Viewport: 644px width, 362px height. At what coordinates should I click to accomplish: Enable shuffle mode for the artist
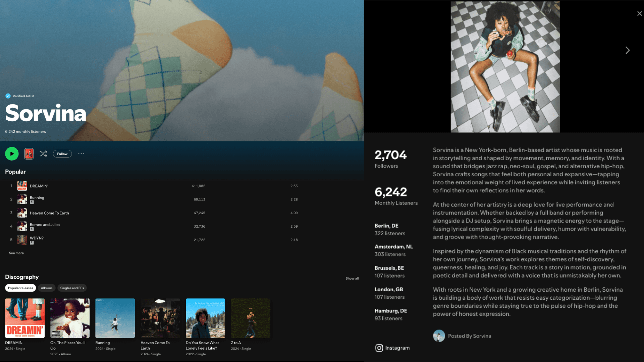click(43, 154)
